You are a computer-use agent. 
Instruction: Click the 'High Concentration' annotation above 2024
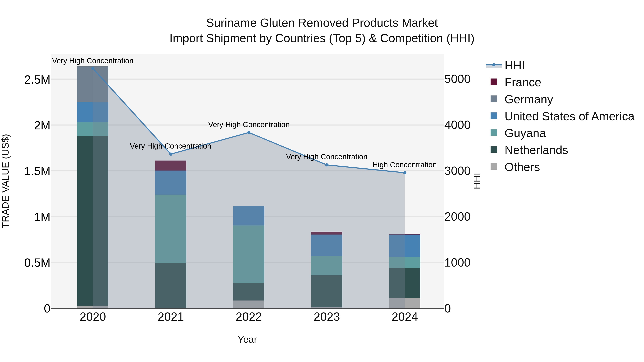(404, 165)
